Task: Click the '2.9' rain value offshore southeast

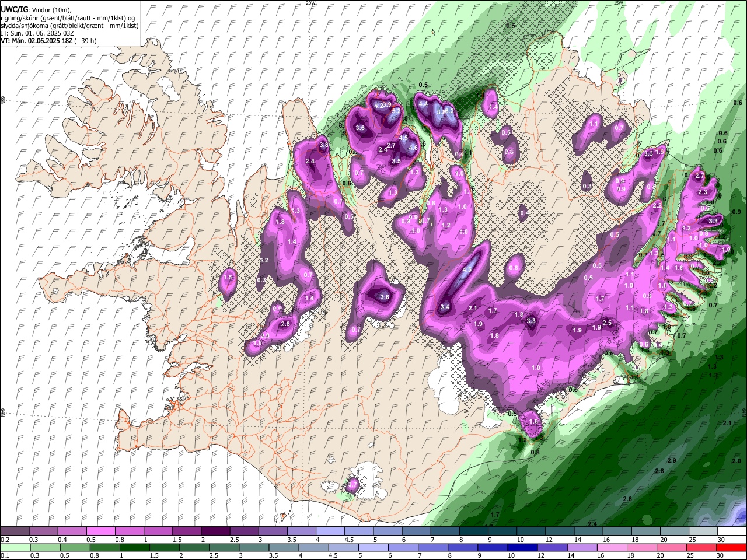Action: coord(672,461)
